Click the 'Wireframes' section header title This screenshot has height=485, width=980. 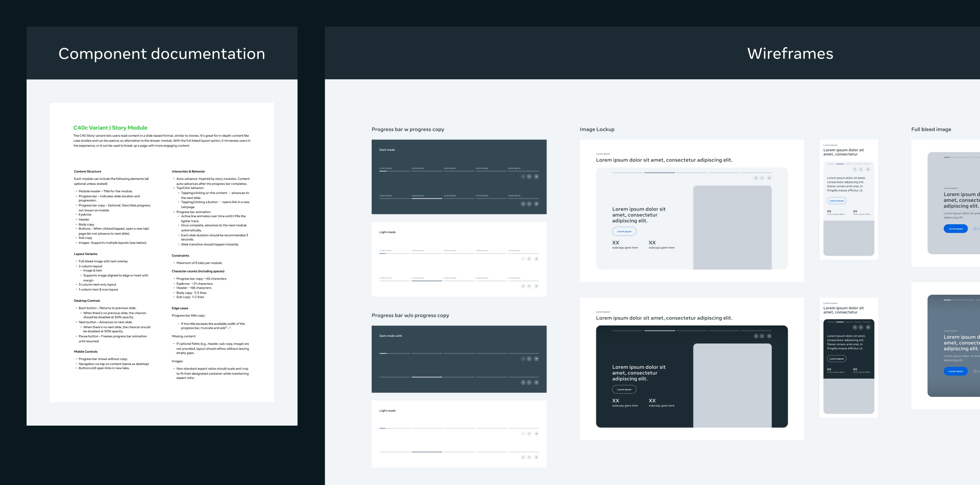[790, 54]
